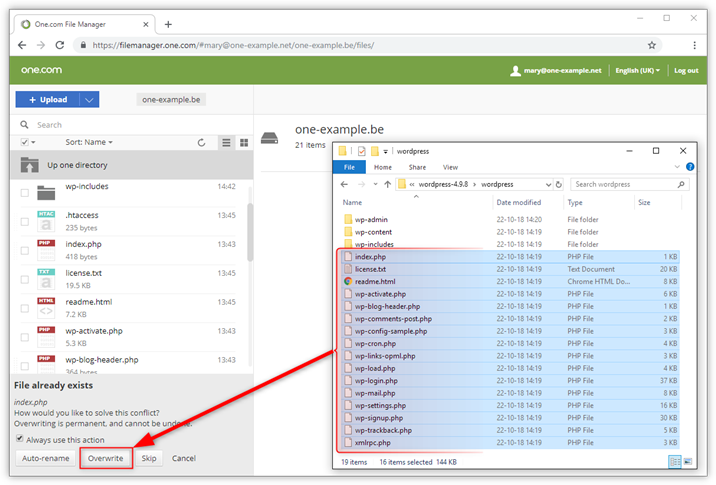Click the .htaccess file icon

coord(46,221)
